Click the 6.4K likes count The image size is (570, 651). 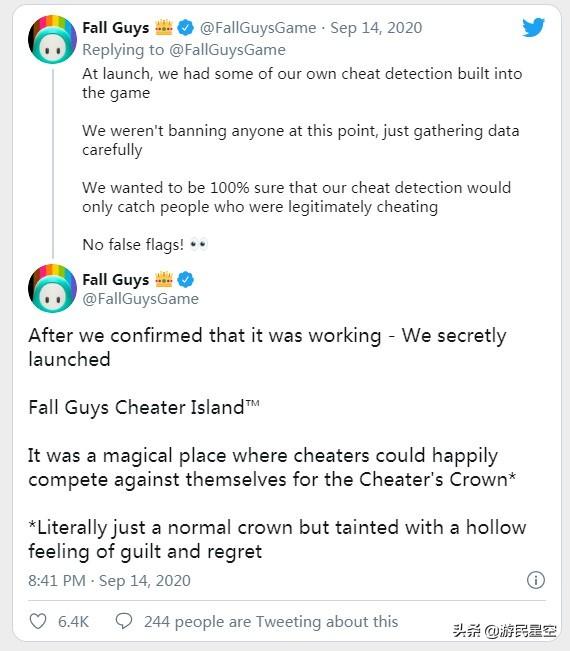click(73, 622)
